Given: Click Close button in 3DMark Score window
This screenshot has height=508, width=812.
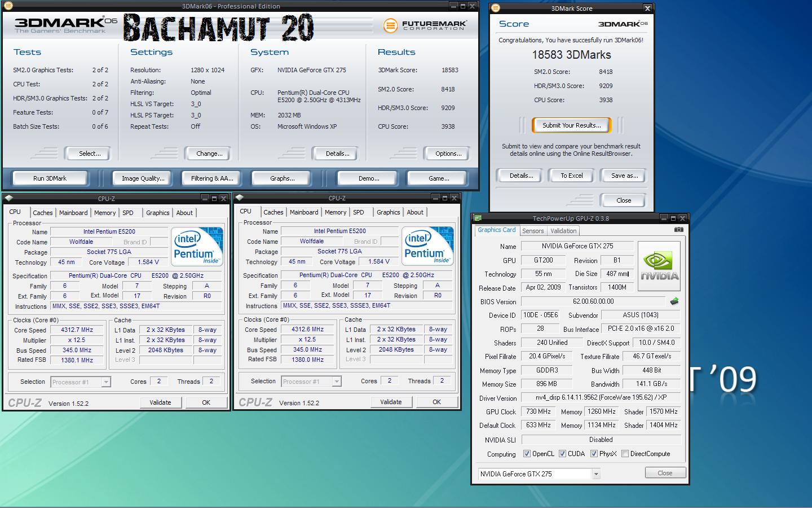Looking at the screenshot, I should coord(624,200).
